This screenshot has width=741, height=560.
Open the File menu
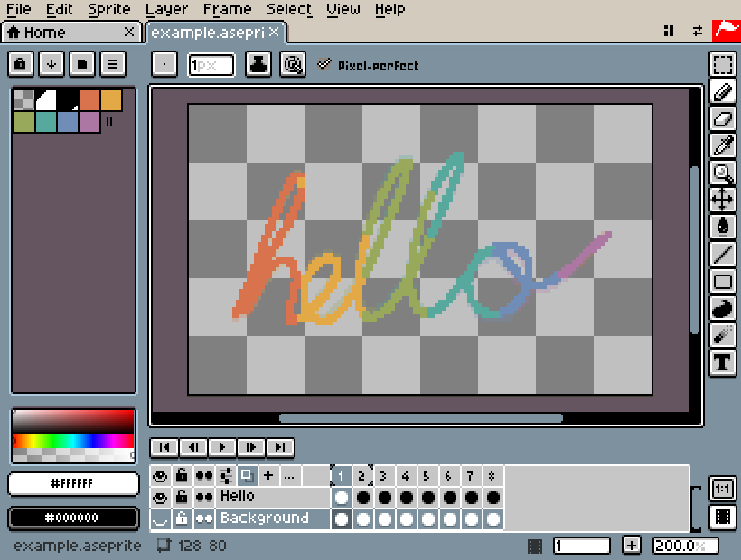coord(19,9)
